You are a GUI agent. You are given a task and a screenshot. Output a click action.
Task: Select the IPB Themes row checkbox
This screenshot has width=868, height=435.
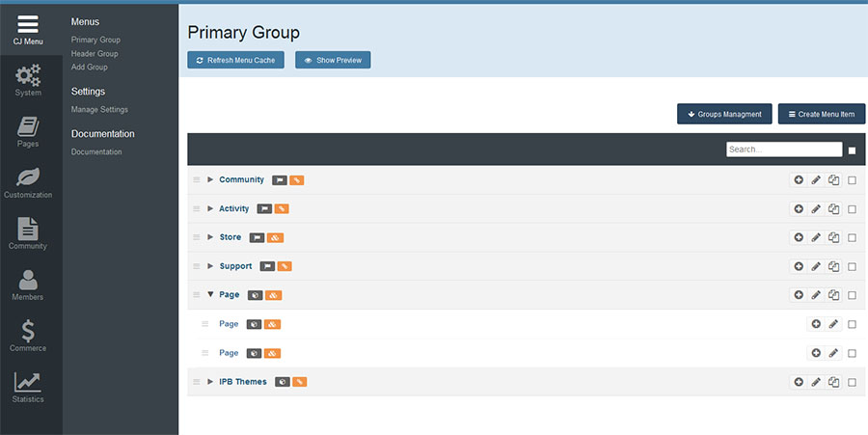click(852, 382)
